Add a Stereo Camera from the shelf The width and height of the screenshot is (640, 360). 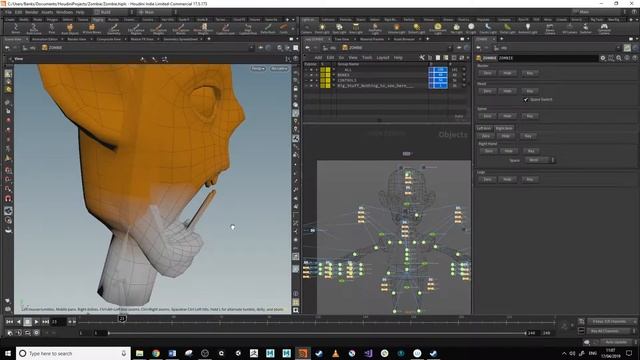point(550,29)
